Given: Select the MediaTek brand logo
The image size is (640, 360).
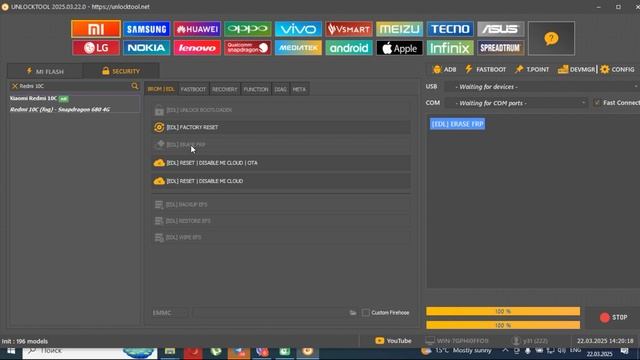Looking at the screenshot, I should (298, 48).
